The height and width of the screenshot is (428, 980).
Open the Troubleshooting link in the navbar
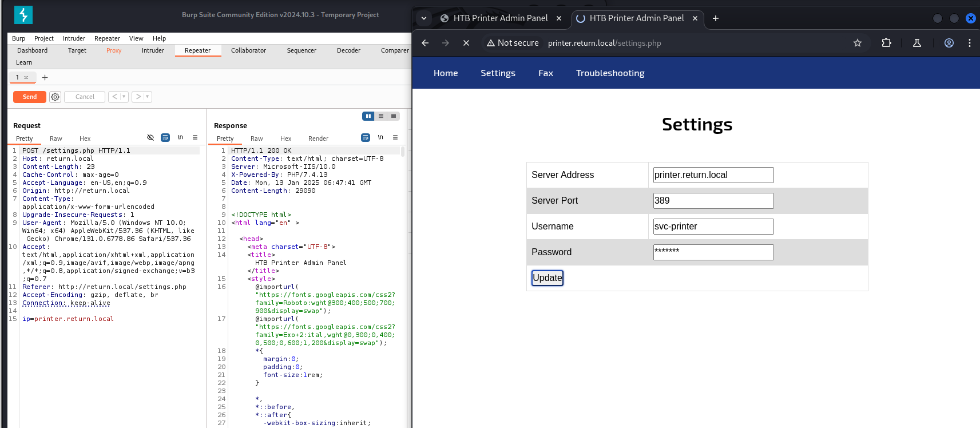pyautogui.click(x=610, y=73)
